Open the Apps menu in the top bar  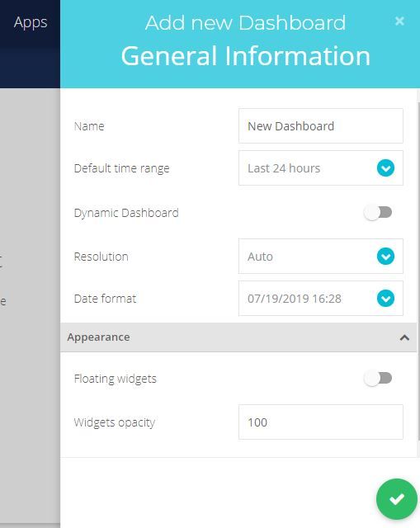(x=31, y=23)
